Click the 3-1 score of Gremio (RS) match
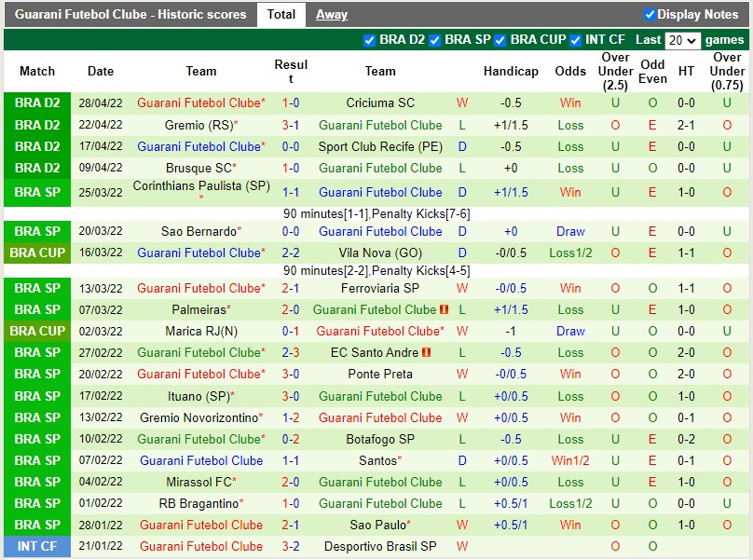The width and height of the screenshot is (753, 560). click(291, 126)
